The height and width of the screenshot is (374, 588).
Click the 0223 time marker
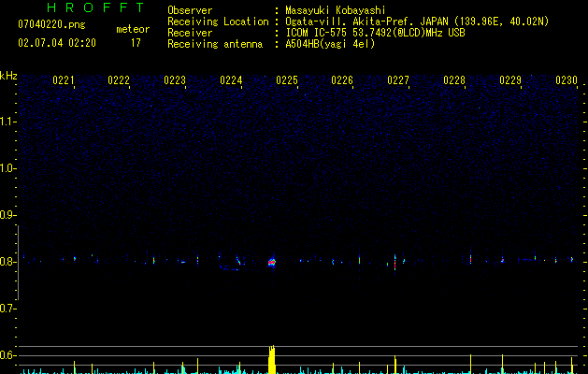175,80
